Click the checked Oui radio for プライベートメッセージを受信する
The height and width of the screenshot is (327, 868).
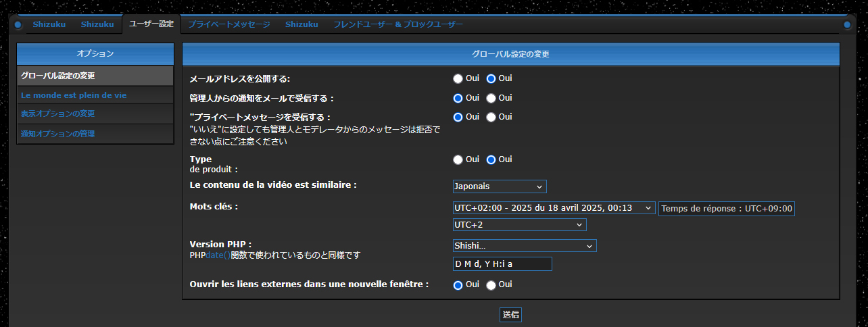click(458, 117)
